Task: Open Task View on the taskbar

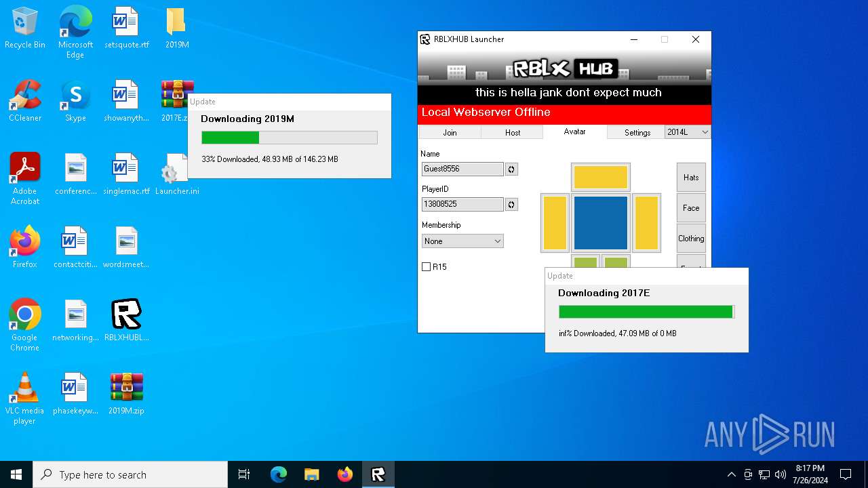Action: click(x=244, y=474)
